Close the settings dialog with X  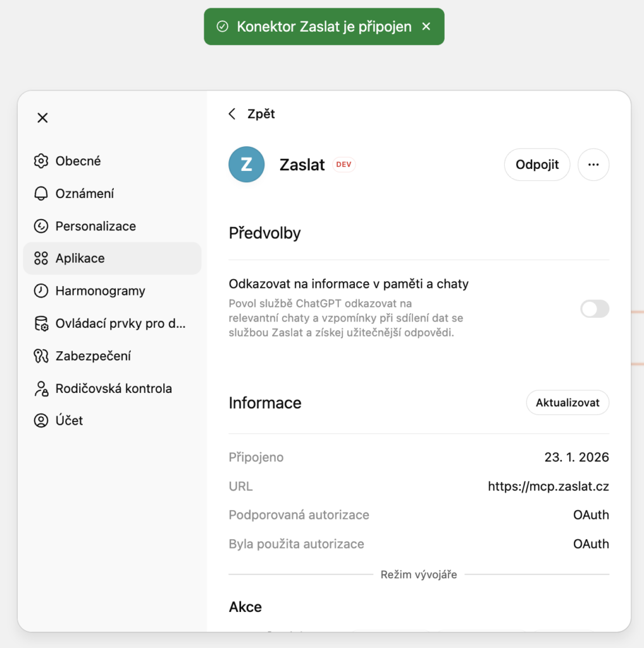(x=42, y=118)
